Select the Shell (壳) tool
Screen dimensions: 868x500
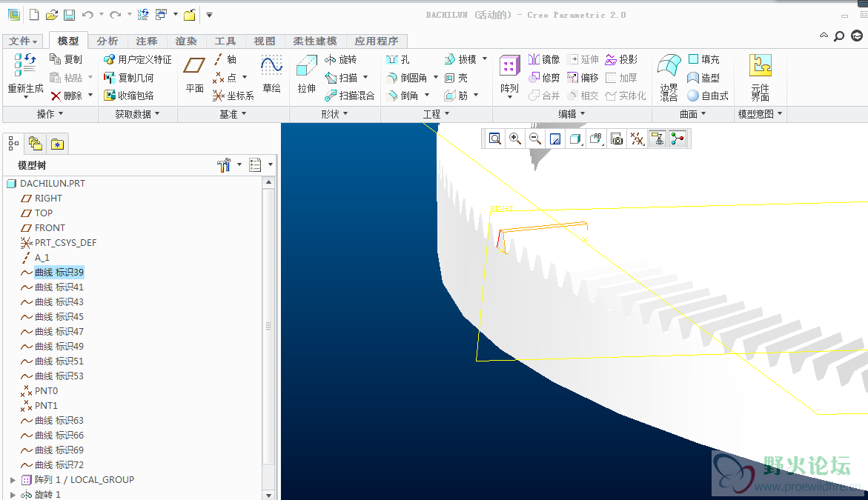point(456,78)
